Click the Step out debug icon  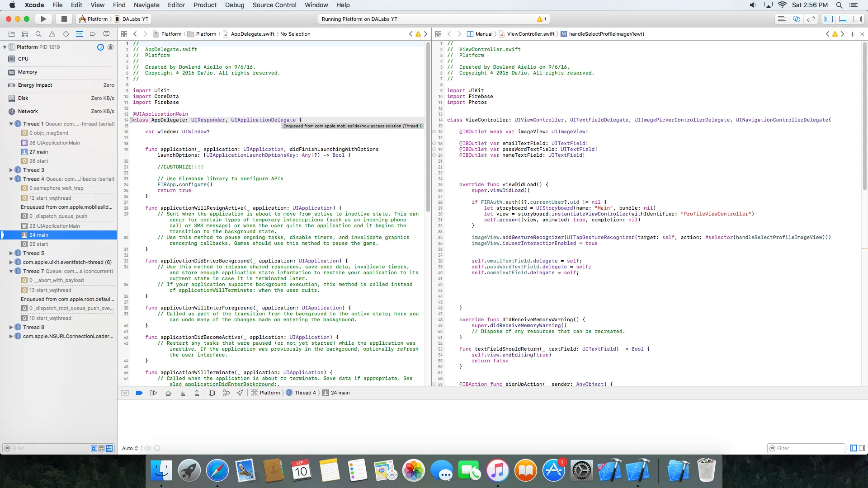click(197, 393)
